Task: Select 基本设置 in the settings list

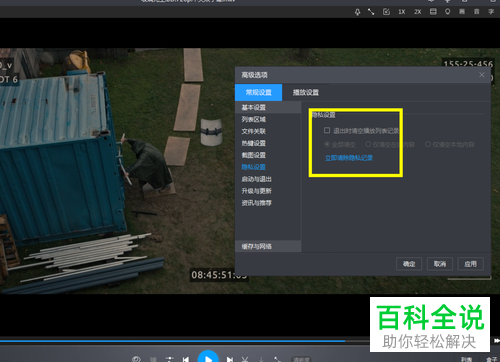Action: (268, 107)
